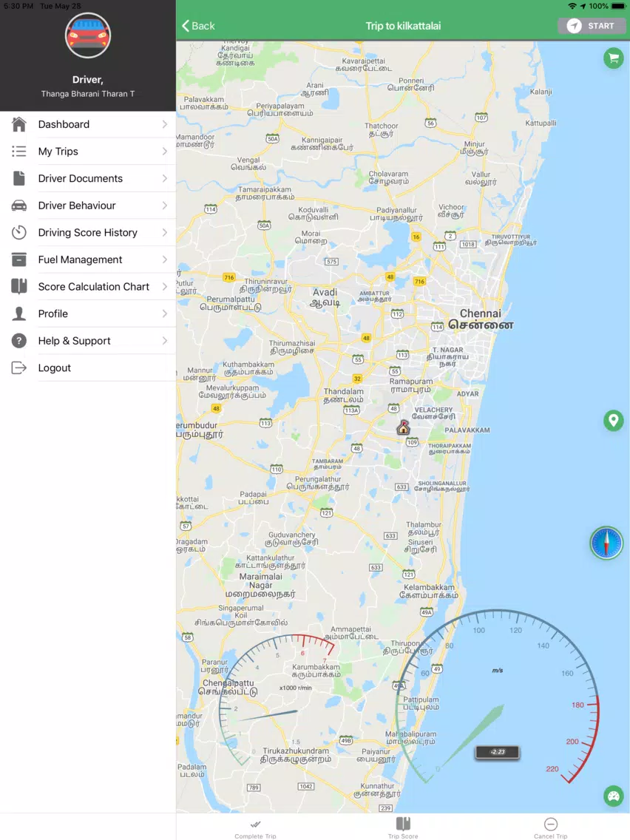Screen dimensions: 630x840
Task: Click the home marker on the map
Action: point(404,427)
